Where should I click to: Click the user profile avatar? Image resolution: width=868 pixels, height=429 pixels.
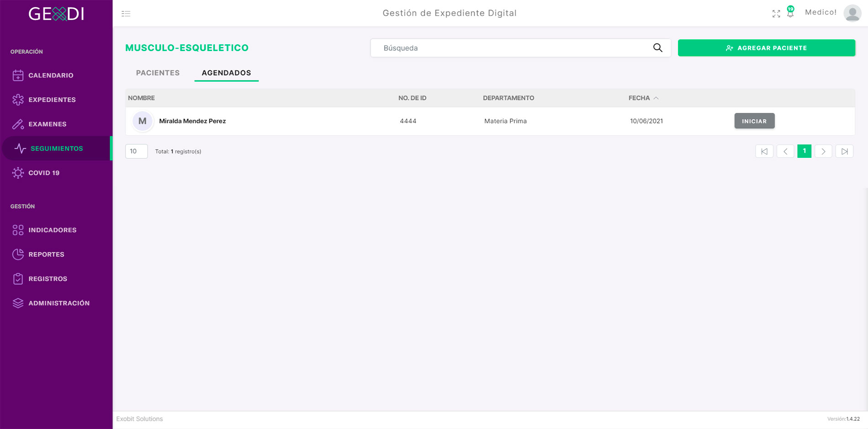852,13
